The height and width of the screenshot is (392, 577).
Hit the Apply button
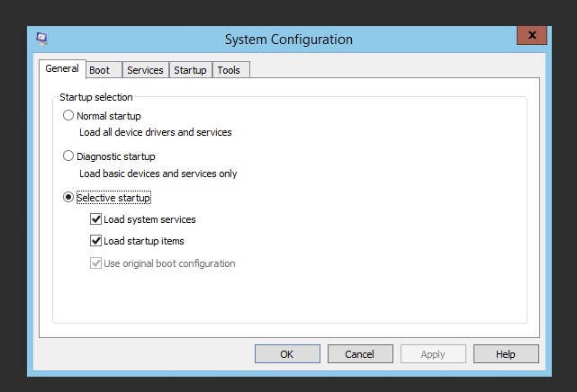point(432,354)
